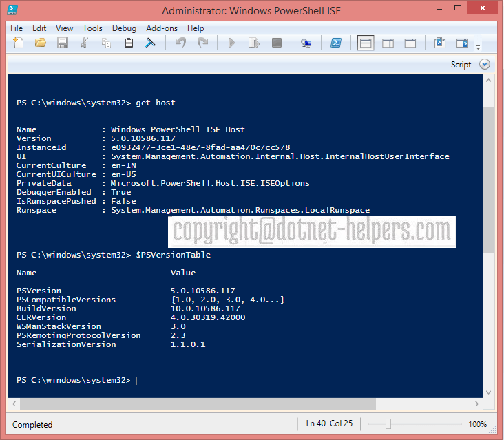
Task: Click the $PSVersionTable command text
Action: pyautogui.click(x=174, y=255)
